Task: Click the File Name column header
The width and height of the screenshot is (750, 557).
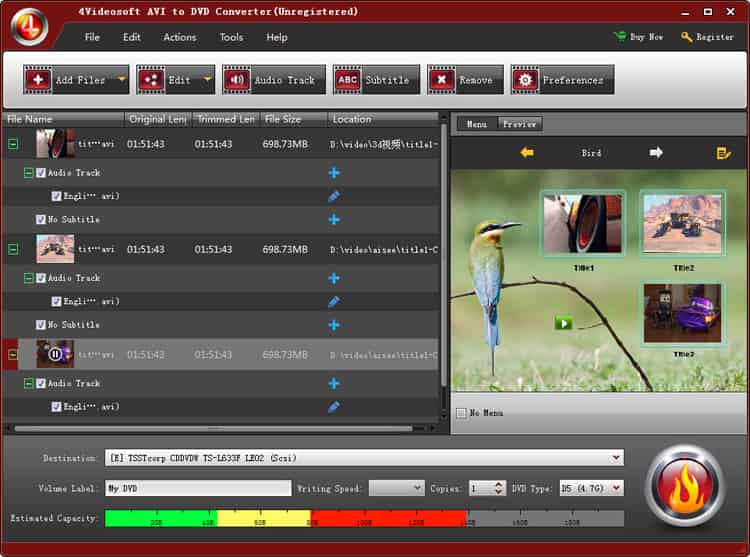Action: coord(64,119)
